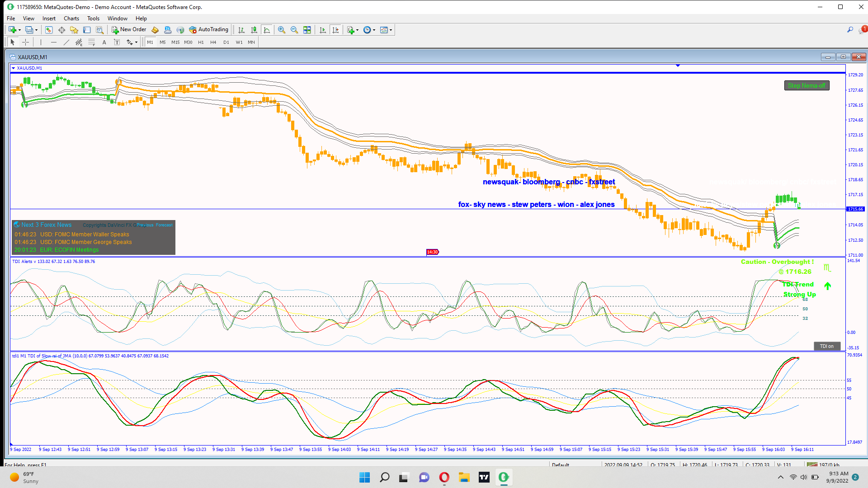Image resolution: width=868 pixels, height=488 pixels.
Task: Click the Zoom In magnifier icon
Action: pyautogui.click(x=282, y=30)
